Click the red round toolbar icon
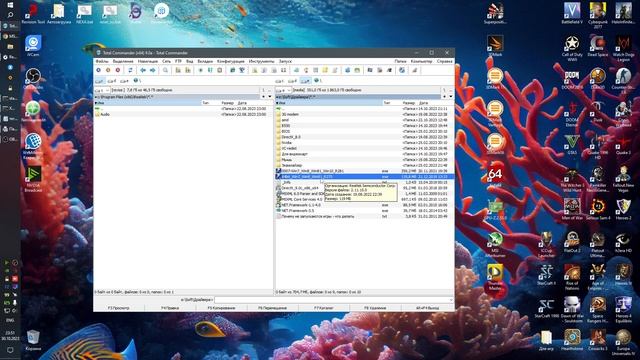Viewport: 640px width, 360px height. tap(118, 70)
